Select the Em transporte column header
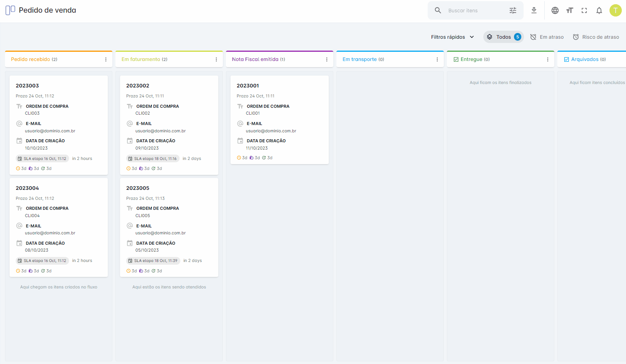 390,59
